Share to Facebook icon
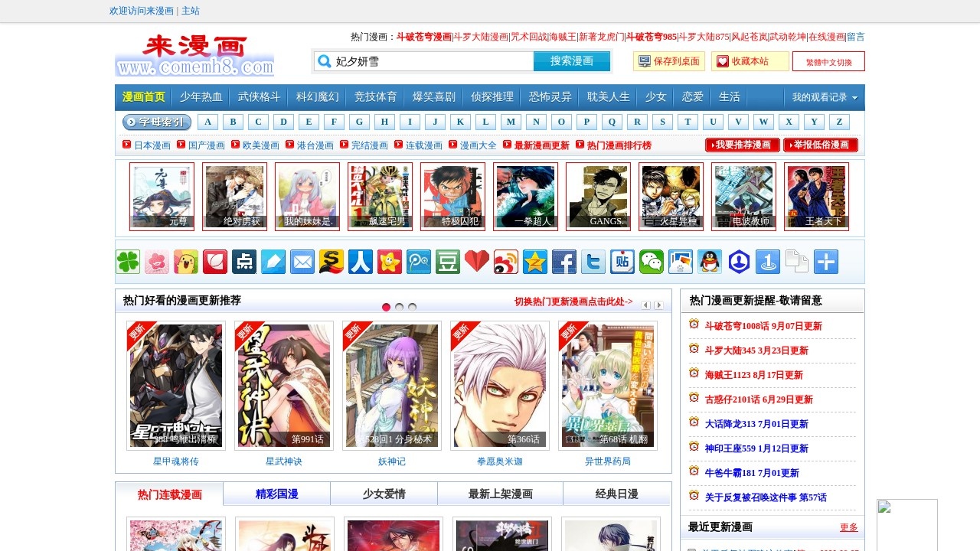Viewport: 980px width, 551px height. (564, 262)
